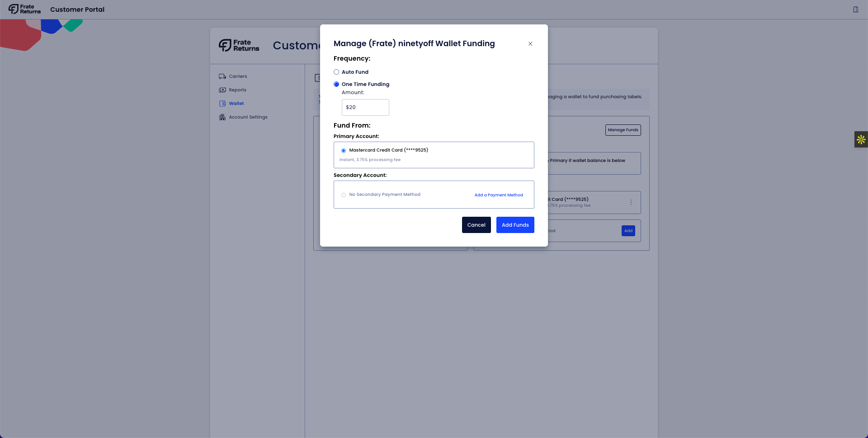Click the Wallet icon in sidebar

(x=222, y=104)
